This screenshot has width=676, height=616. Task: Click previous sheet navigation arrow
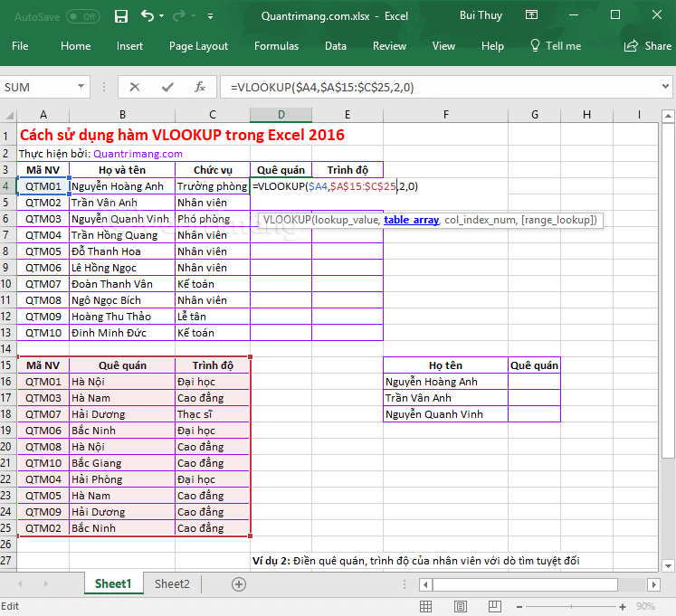(20, 584)
